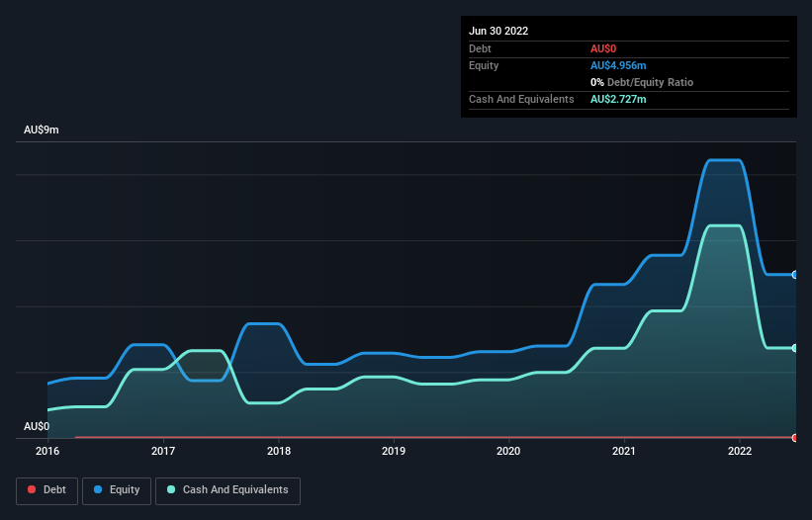
Task: Click the AU$9m y-axis label
Action: [42, 130]
